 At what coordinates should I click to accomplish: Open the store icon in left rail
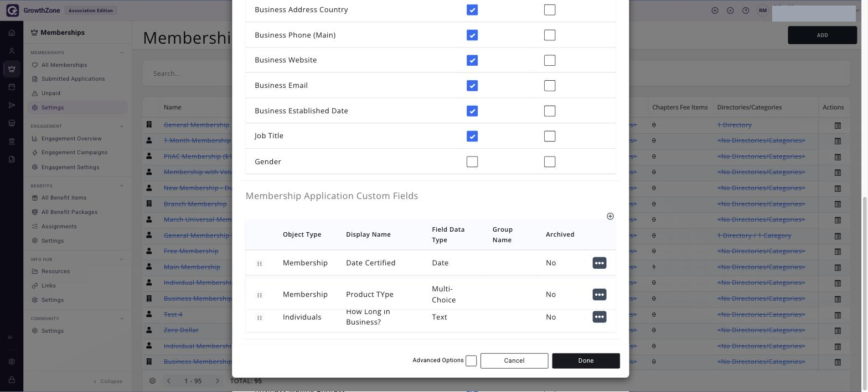click(x=12, y=123)
